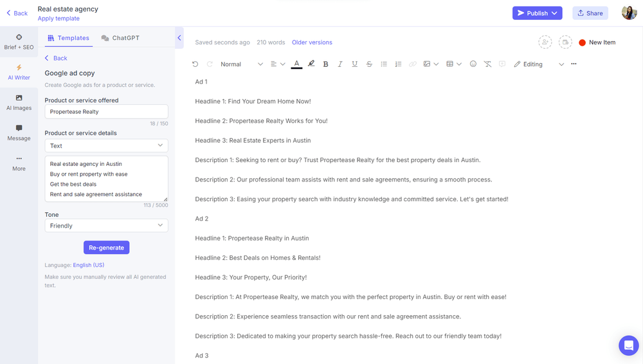Click the top-left Back link
The width and height of the screenshot is (643, 364).
tap(17, 13)
